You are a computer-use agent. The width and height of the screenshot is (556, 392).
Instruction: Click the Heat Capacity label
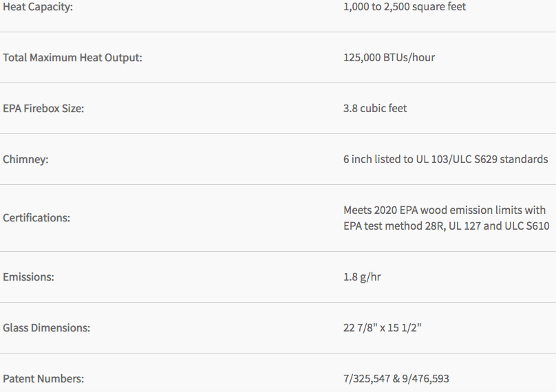click(38, 6)
